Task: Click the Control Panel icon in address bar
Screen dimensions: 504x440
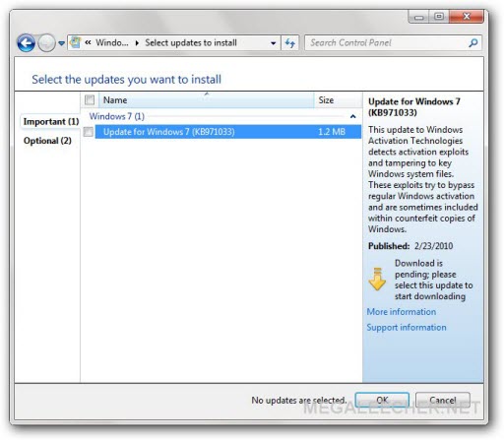Action: point(76,42)
